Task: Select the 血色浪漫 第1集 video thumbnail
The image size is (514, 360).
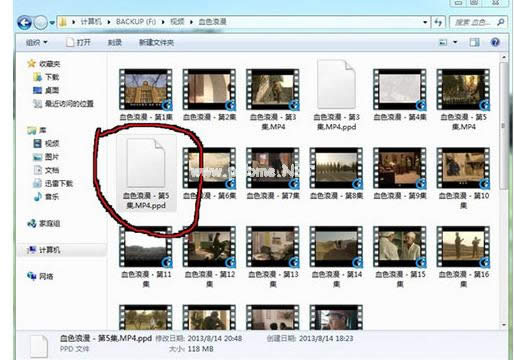Action: pyautogui.click(x=146, y=95)
